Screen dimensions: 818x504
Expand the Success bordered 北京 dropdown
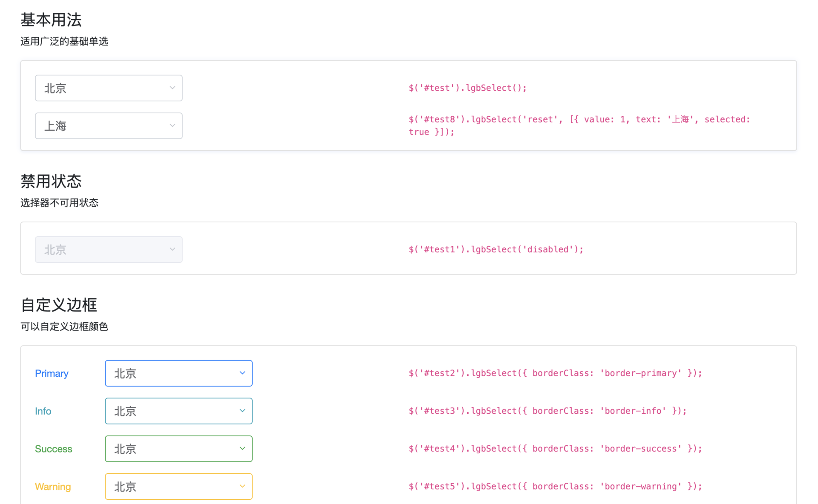[178, 449]
